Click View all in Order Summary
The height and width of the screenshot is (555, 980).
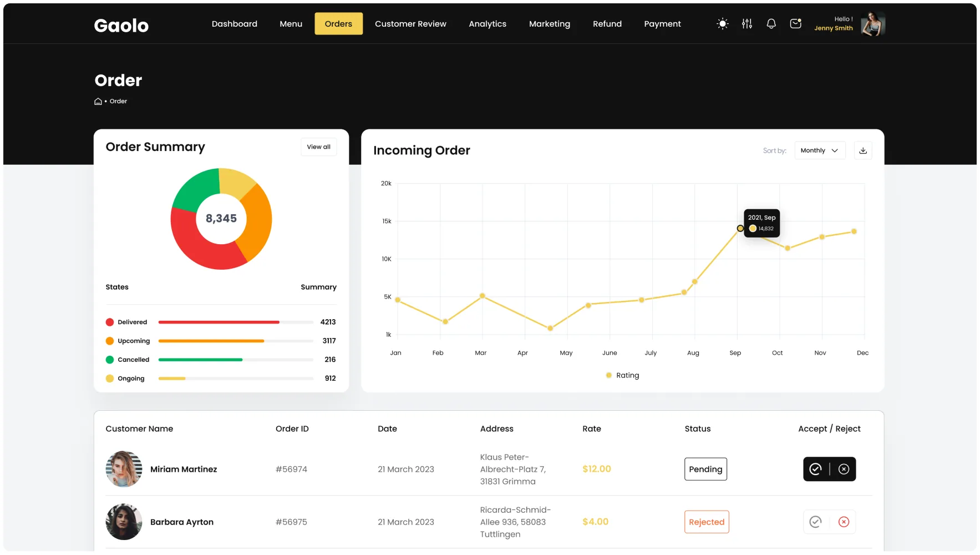[319, 147]
